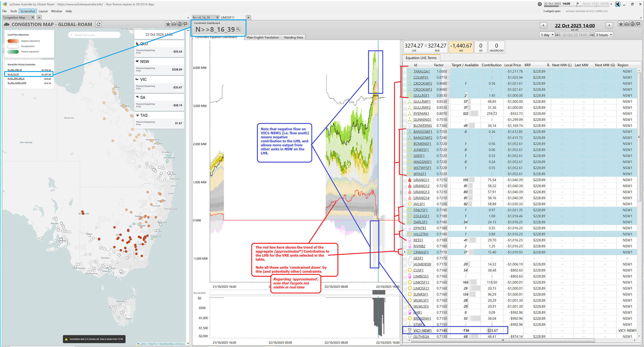644x347 pixels.
Task: Open the Standing Data tab
Action: click(x=293, y=37)
